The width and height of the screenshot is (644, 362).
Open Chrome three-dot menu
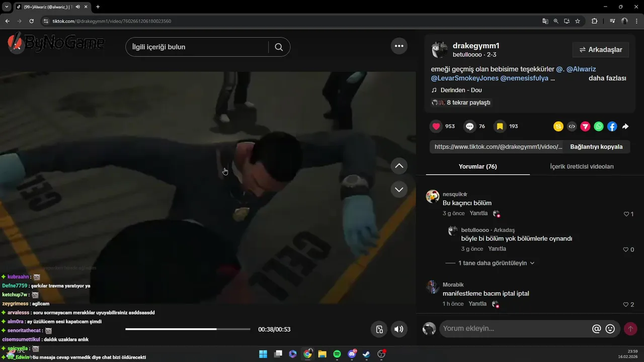(636, 21)
